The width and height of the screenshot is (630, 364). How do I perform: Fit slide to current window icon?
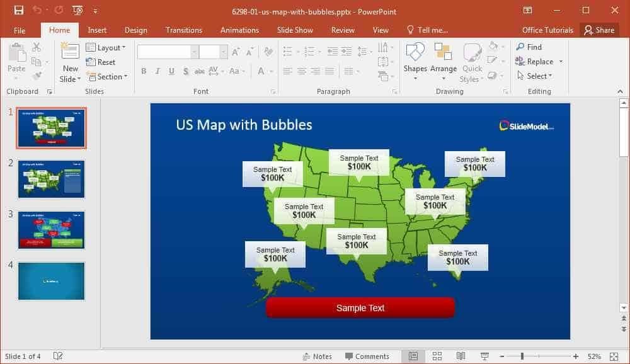[x=614, y=356]
